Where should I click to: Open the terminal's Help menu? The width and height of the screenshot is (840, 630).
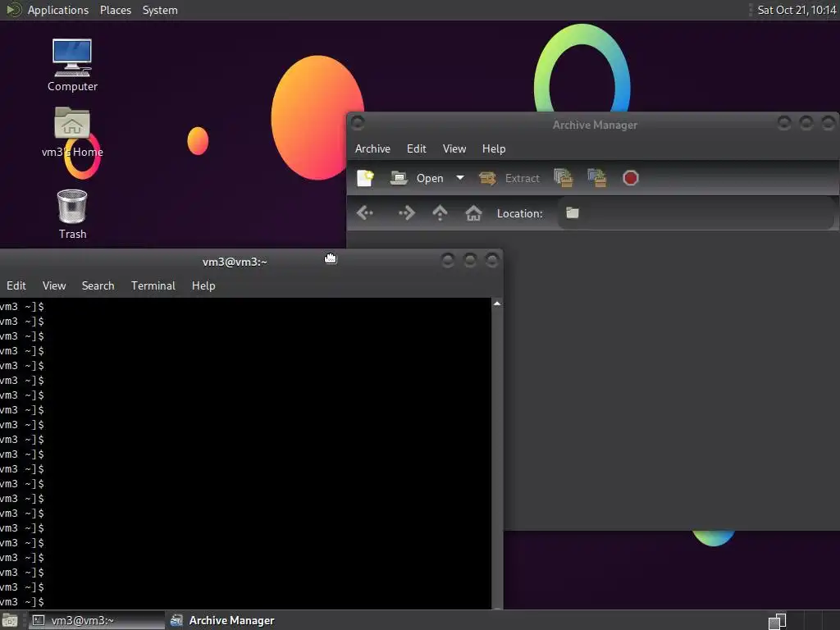click(x=203, y=285)
